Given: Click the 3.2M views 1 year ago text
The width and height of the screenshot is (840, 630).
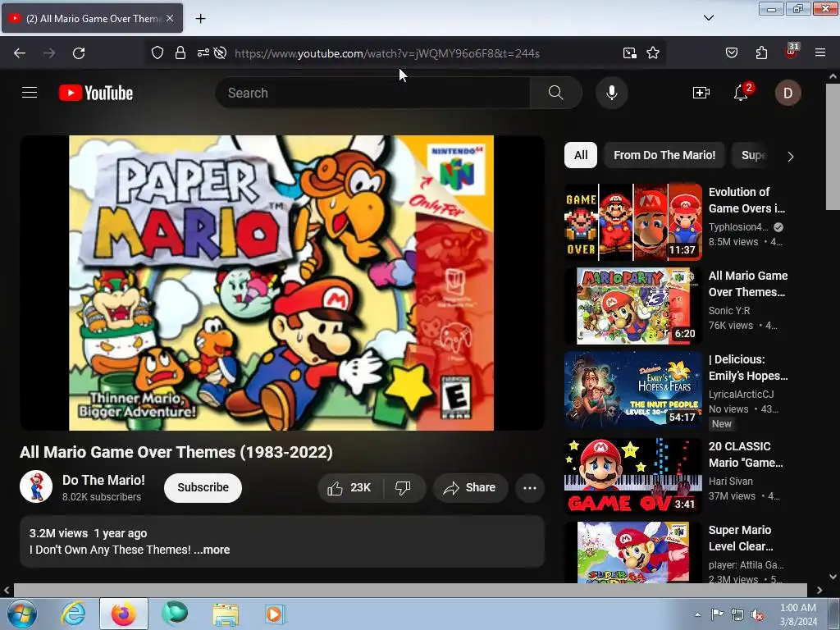Looking at the screenshot, I should pos(88,533).
